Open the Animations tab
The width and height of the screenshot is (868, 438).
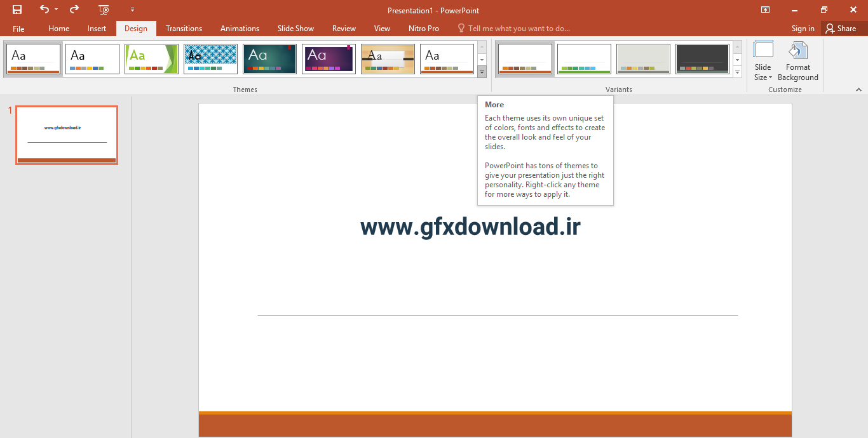point(240,29)
